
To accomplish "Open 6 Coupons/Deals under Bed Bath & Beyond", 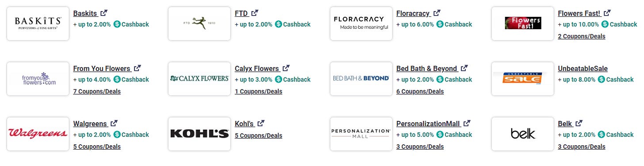I will point(420,92).
